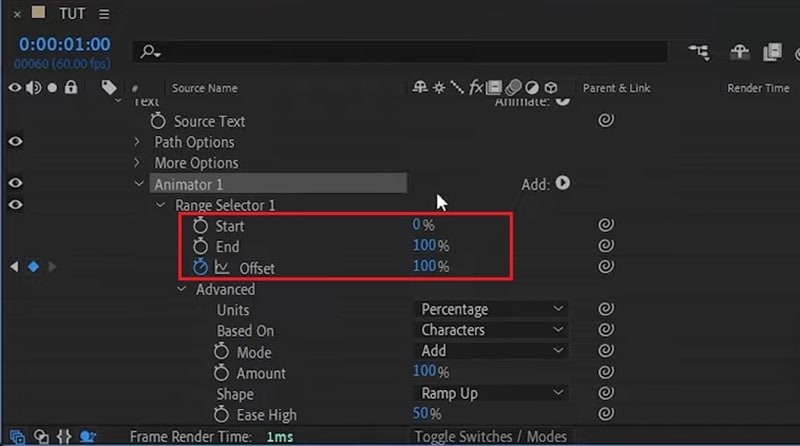Include Offset in the graph editor set
This screenshot has height=446, width=800.
(x=221, y=267)
